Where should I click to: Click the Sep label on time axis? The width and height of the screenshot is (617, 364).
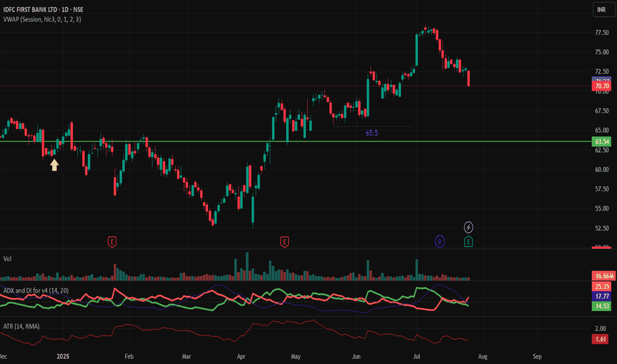coord(537,357)
